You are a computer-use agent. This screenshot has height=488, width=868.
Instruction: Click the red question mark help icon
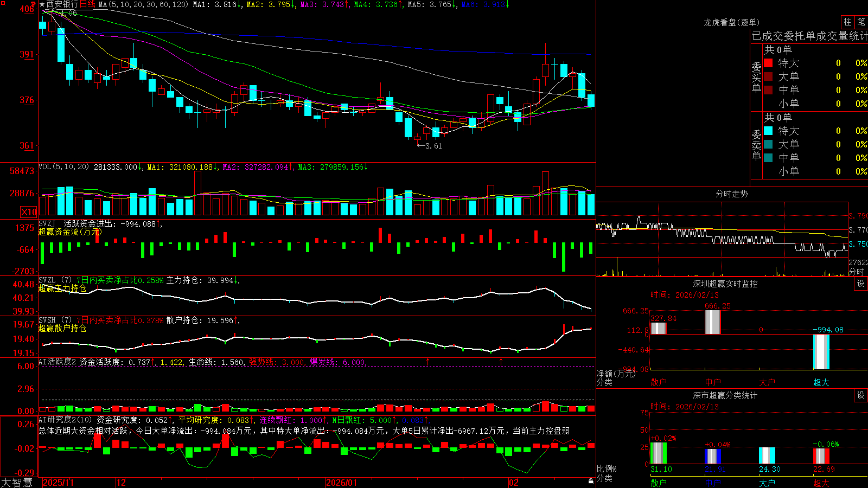(x=33, y=4)
